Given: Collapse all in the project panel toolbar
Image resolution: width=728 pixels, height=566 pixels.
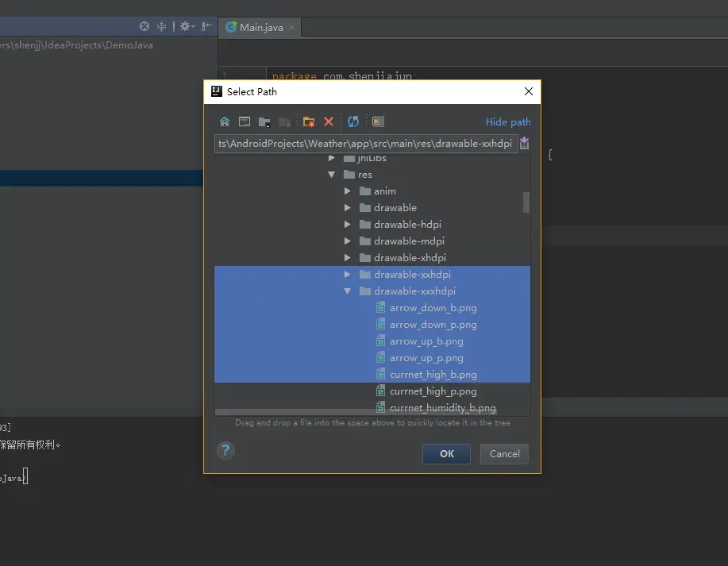Looking at the screenshot, I should (161, 26).
